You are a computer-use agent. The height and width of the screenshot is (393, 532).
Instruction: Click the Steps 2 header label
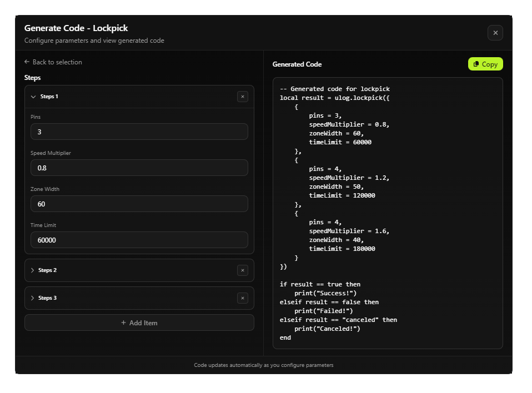tap(48, 270)
